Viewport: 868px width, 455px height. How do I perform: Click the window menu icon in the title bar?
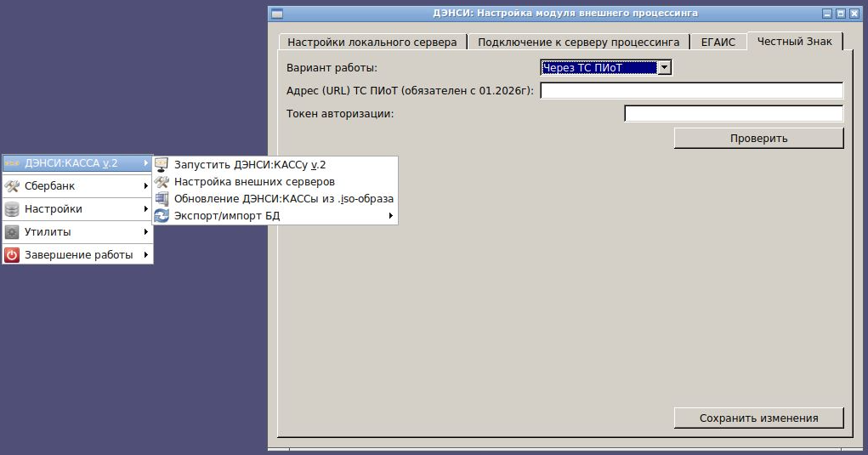[x=277, y=14]
